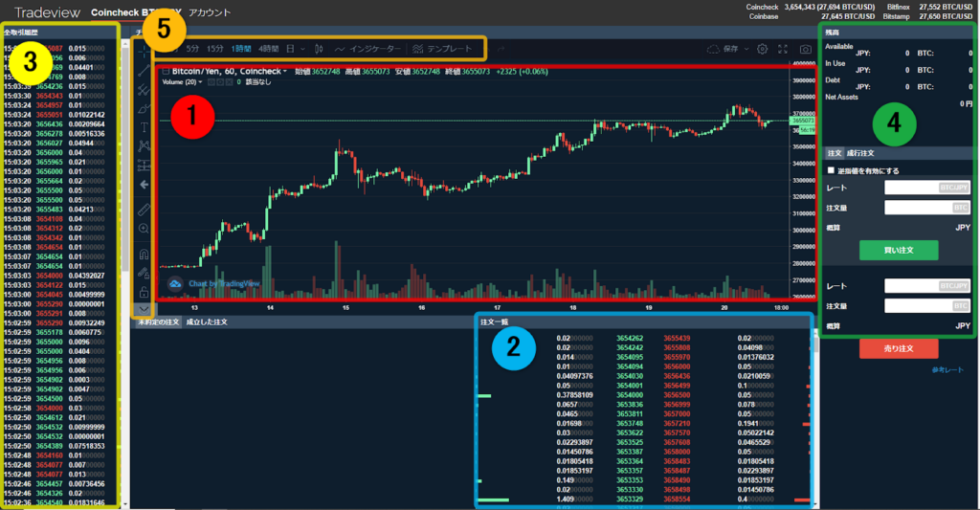Toggle lock all drawing tools padlock
Screen dimensions: 980x510
144,292
